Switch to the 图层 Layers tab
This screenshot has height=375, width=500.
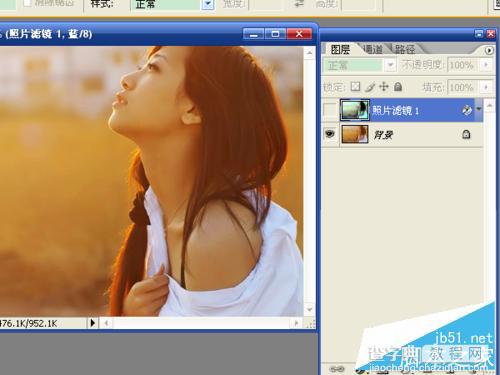[x=340, y=50]
